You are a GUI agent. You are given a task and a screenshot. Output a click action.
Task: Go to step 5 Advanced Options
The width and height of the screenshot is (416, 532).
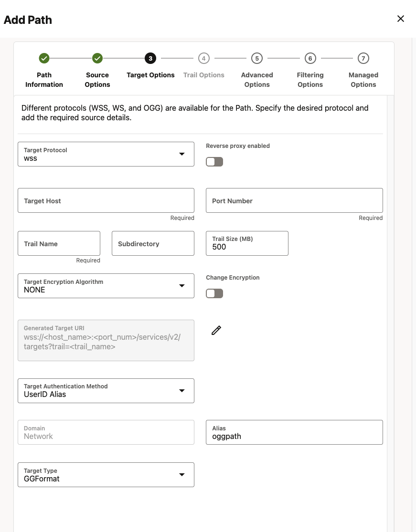click(x=257, y=58)
